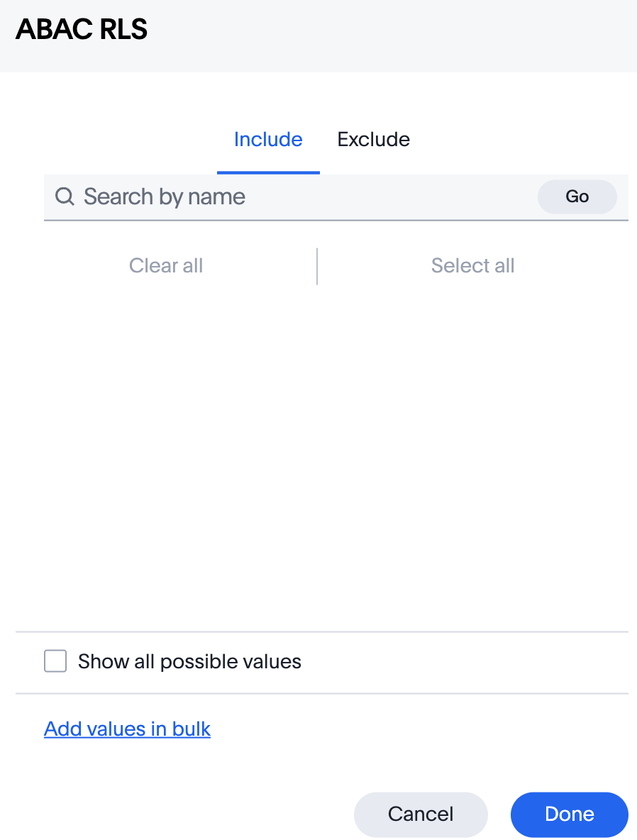
Task: Click Add values in bulk to paste values
Action: 127,729
